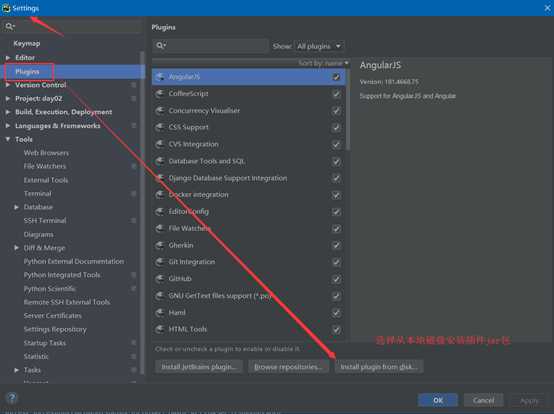Open Server Certificates settings page
554x414 pixels.
coord(53,315)
